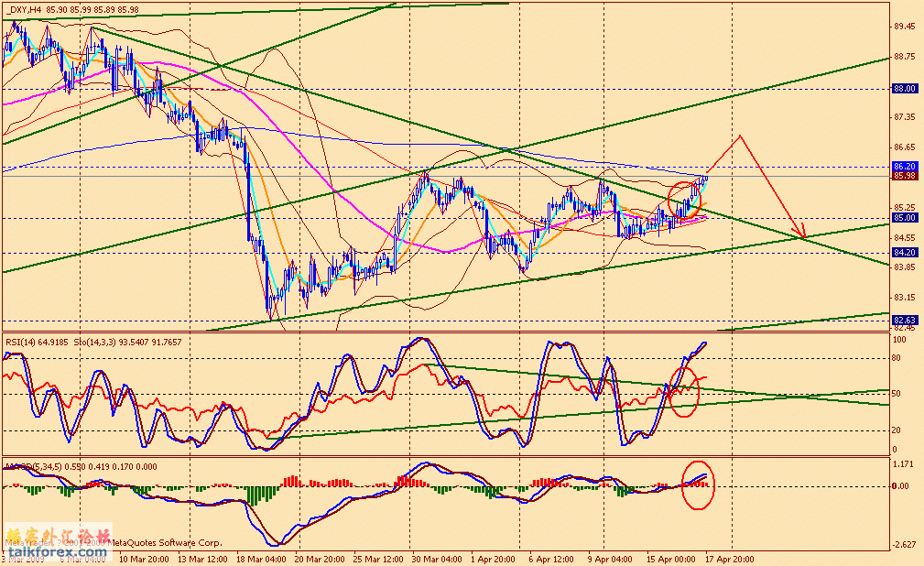Select the 87.35 price axis label
Screen dimensions: 924x566
tap(905, 117)
